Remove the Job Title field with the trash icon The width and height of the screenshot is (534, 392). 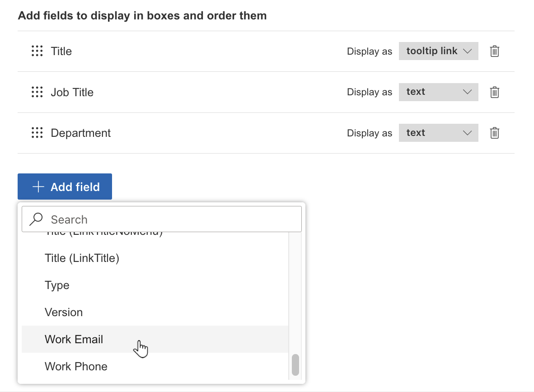pyautogui.click(x=495, y=92)
